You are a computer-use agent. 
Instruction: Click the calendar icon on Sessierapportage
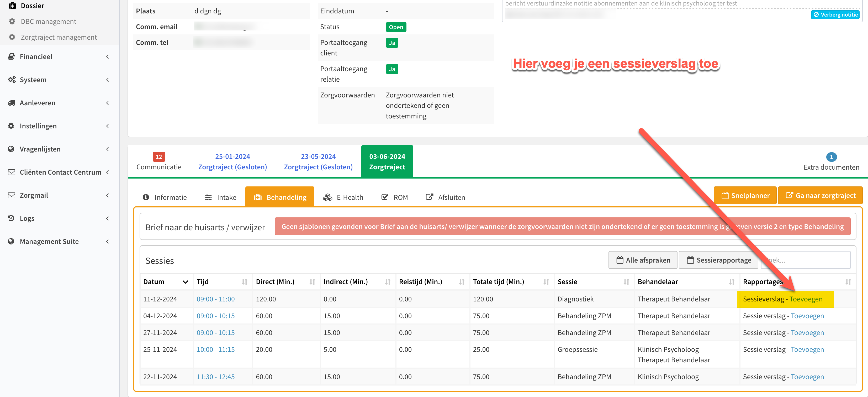click(x=690, y=260)
